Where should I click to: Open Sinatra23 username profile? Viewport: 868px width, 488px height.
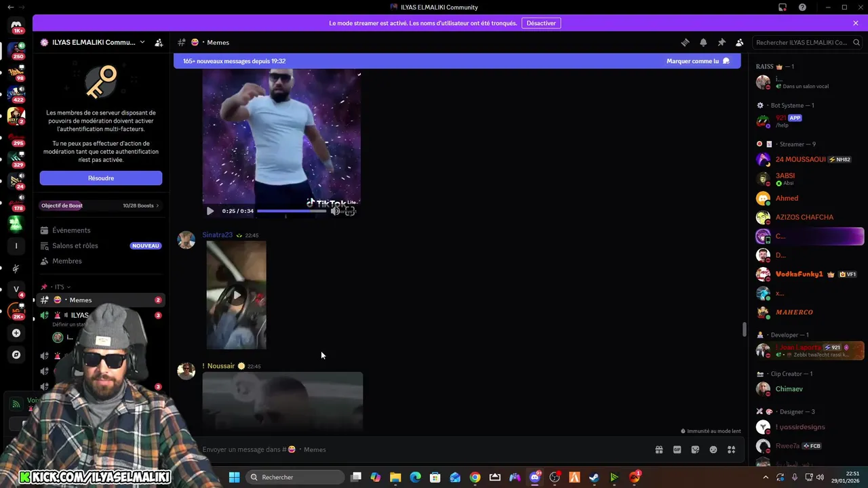click(217, 235)
